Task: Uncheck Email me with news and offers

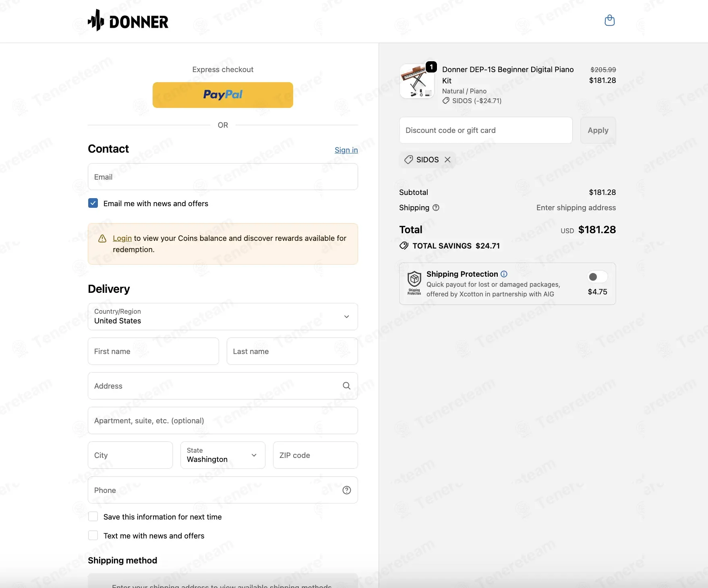Action: [93, 203]
